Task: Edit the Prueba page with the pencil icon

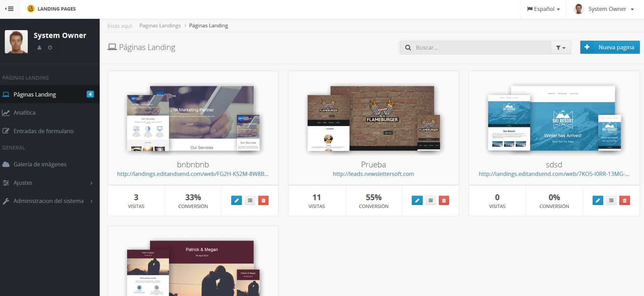Action: coord(417,201)
